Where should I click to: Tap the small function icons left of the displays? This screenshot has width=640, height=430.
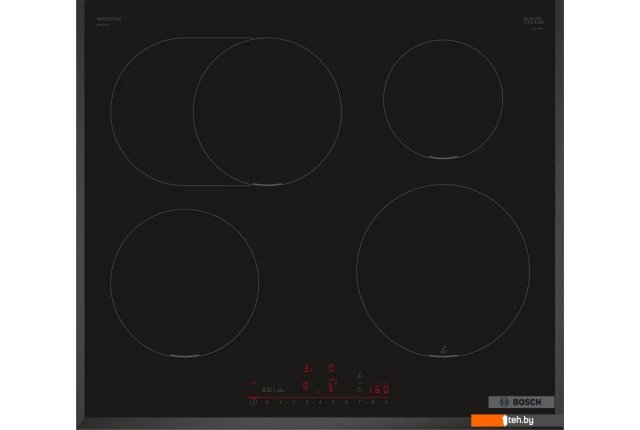pyautogui.click(x=273, y=390)
